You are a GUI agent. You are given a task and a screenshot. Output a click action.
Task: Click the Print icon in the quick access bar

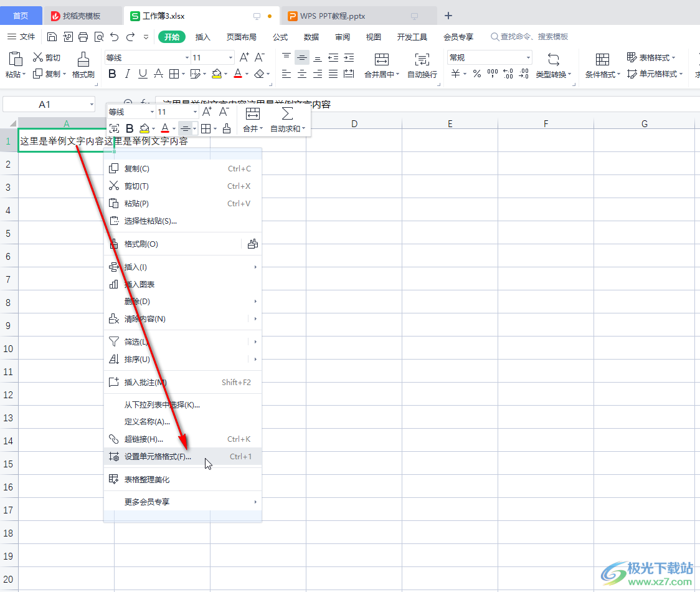click(x=83, y=37)
